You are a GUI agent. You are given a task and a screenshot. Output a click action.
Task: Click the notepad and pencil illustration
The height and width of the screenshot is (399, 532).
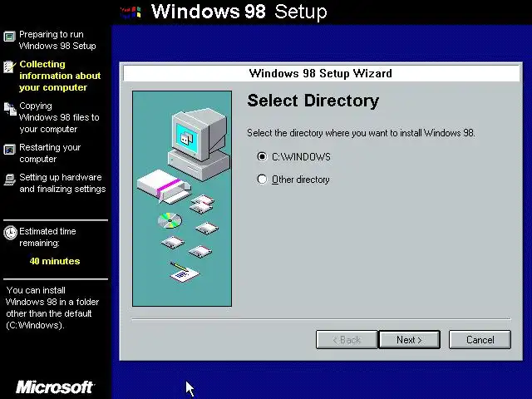point(185,271)
